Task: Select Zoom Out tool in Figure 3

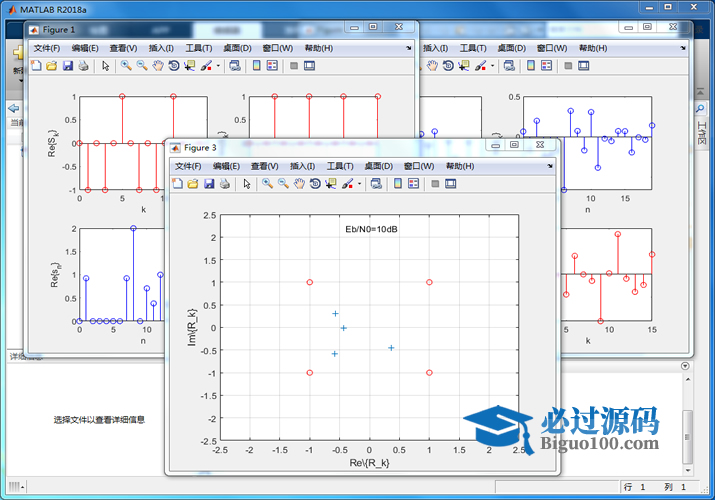Action: pos(283,184)
